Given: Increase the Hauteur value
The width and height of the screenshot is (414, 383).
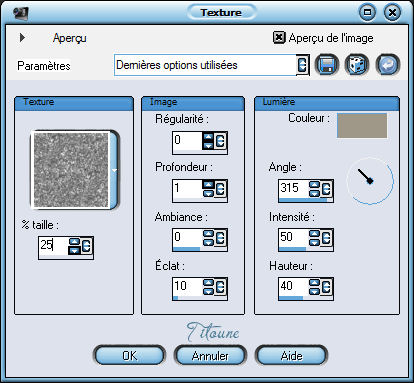Looking at the screenshot, I should point(315,283).
